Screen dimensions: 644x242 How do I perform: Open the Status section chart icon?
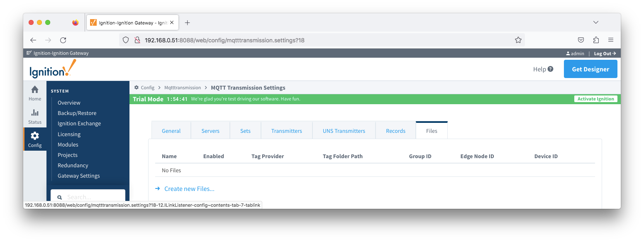(35, 112)
